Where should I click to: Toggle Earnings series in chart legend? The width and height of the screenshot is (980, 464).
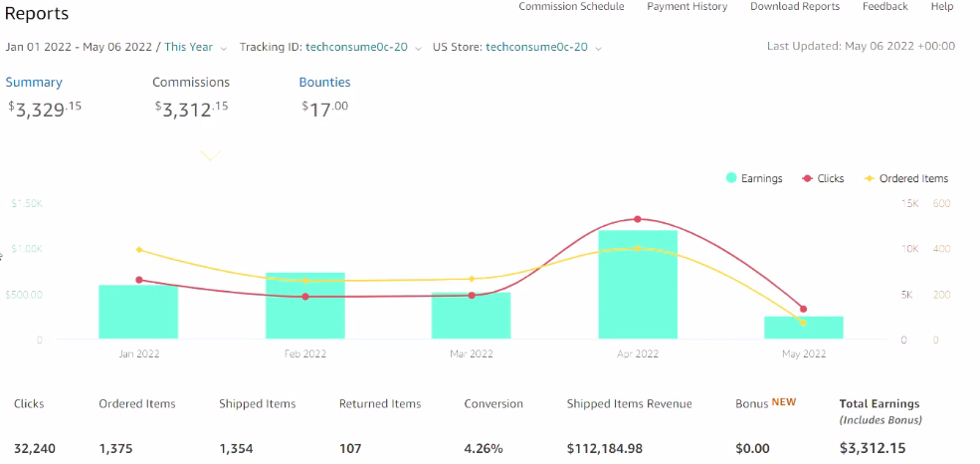[754, 178]
